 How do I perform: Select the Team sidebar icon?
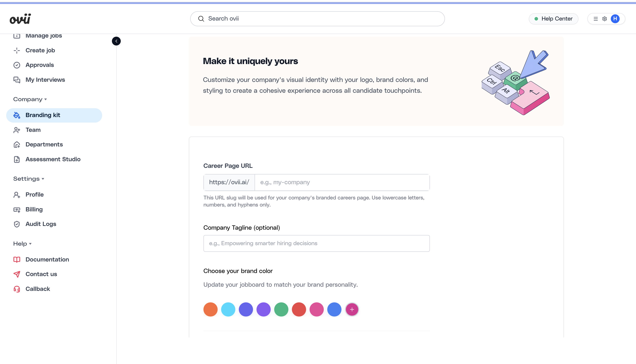point(17,130)
